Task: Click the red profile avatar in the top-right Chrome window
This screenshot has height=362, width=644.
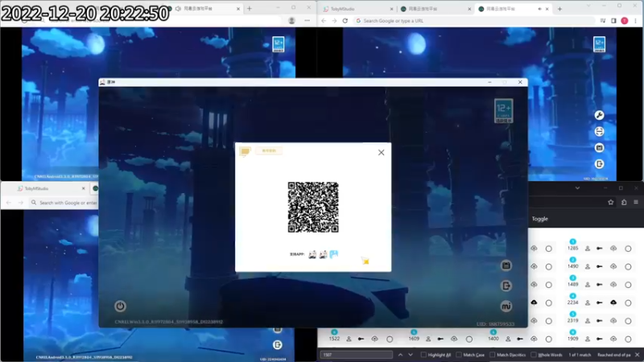Action: [x=625, y=21]
